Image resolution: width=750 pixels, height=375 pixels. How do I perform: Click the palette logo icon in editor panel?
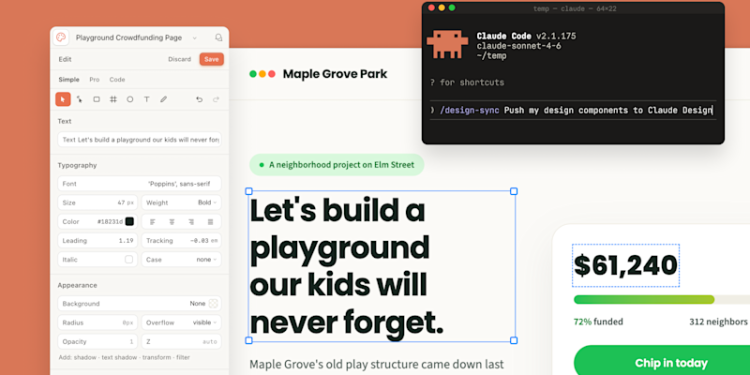click(61, 37)
